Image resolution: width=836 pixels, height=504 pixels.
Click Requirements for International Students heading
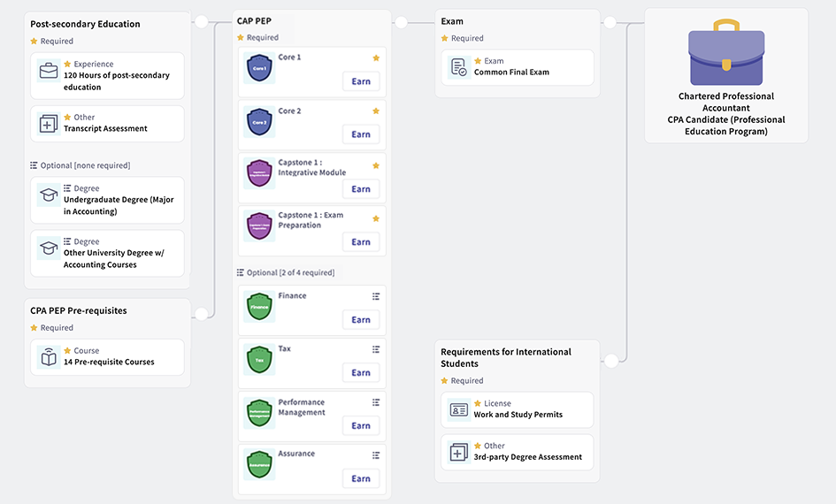(x=506, y=357)
